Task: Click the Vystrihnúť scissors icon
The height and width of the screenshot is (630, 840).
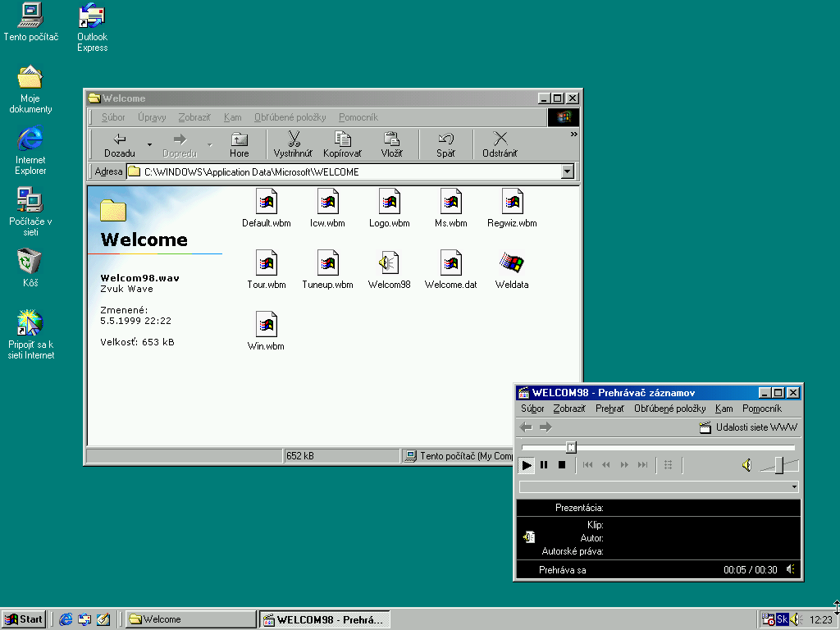Action: click(293, 139)
